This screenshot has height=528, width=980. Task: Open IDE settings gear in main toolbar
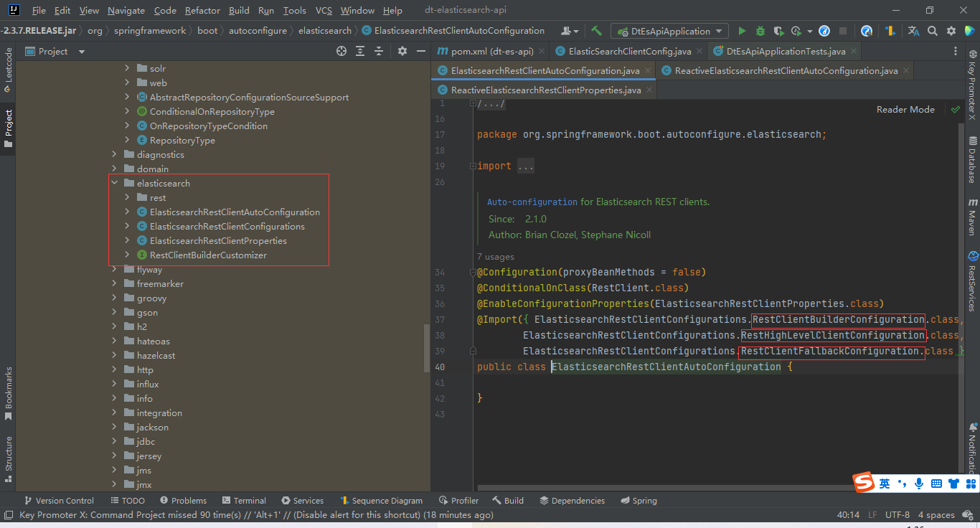(951, 31)
